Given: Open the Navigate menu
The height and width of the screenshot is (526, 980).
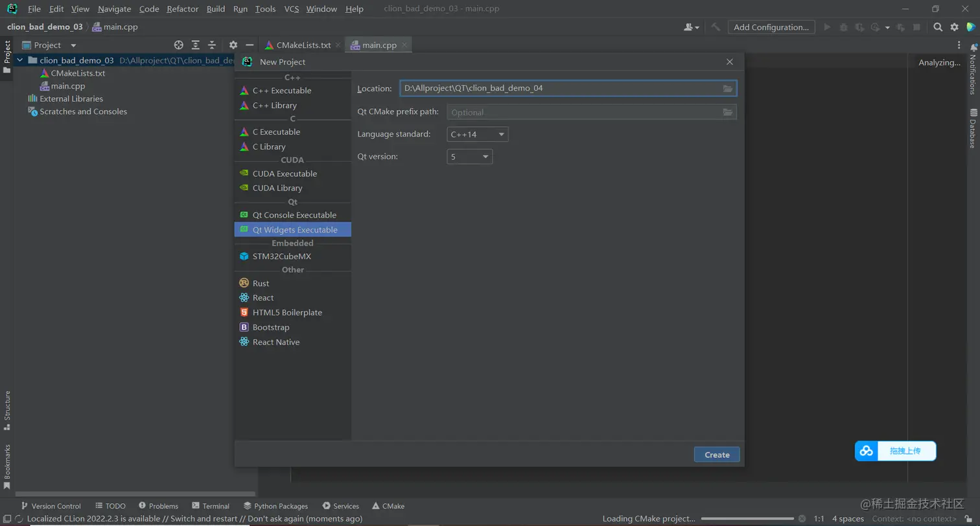Looking at the screenshot, I should pos(114,9).
